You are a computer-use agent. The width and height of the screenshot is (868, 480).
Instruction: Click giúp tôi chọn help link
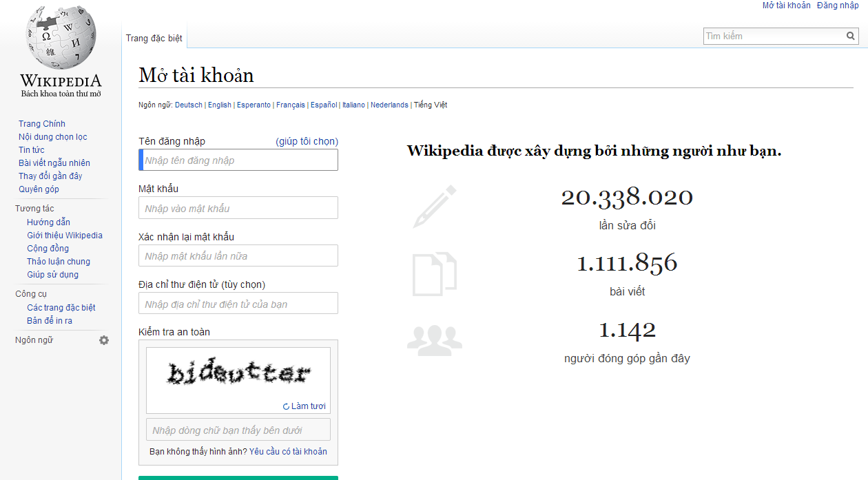tap(307, 141)
